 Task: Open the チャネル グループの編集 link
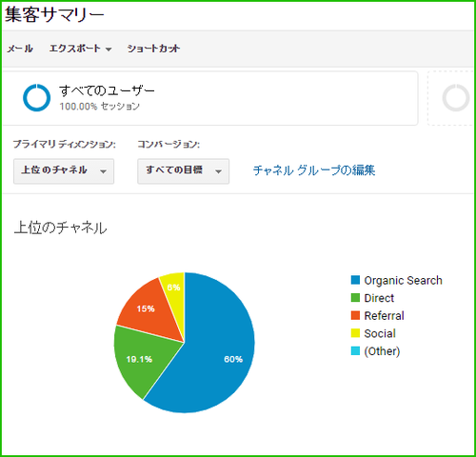pyautogui.click(x=314, y=170)
